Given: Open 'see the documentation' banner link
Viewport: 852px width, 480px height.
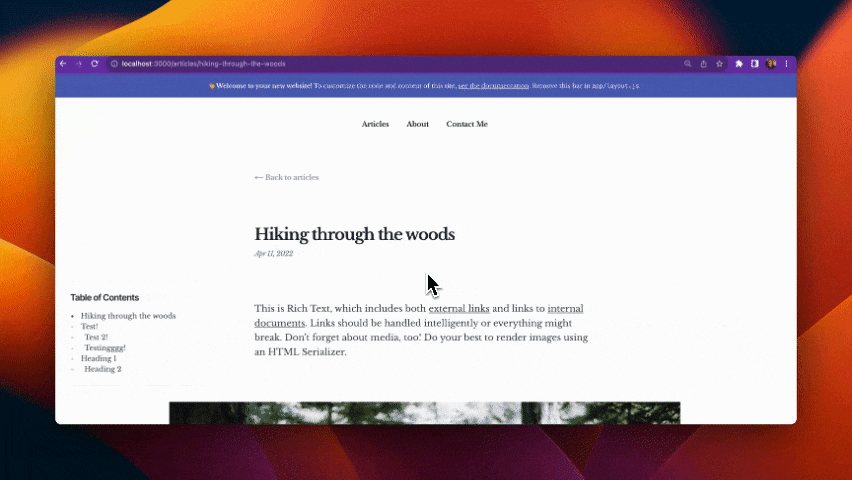Looking at the screenshot, I should (x=493, y=86).
